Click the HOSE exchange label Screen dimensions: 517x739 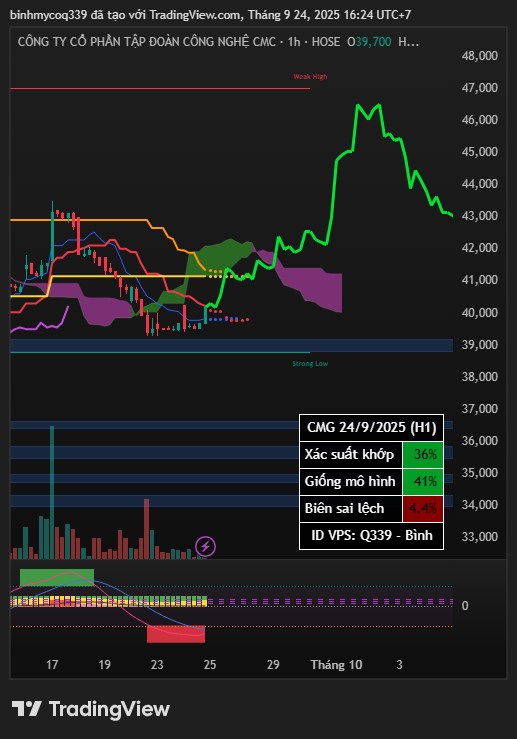[x=326, y=41]
